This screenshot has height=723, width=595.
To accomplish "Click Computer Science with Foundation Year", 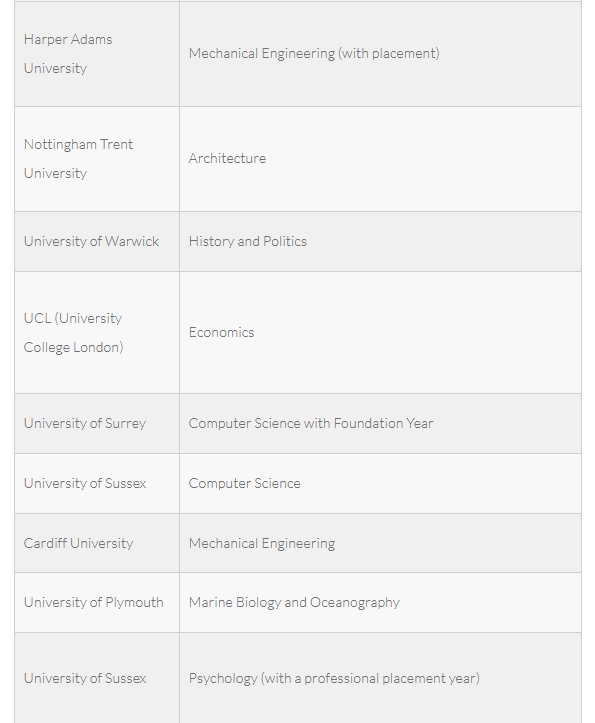I will (311, 423).
